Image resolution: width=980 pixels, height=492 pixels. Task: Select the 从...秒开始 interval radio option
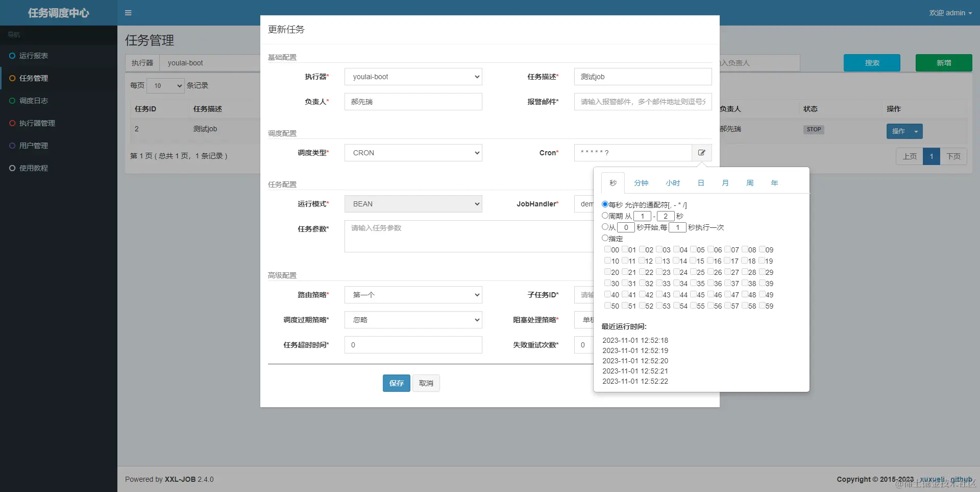[x=605, y=227]
